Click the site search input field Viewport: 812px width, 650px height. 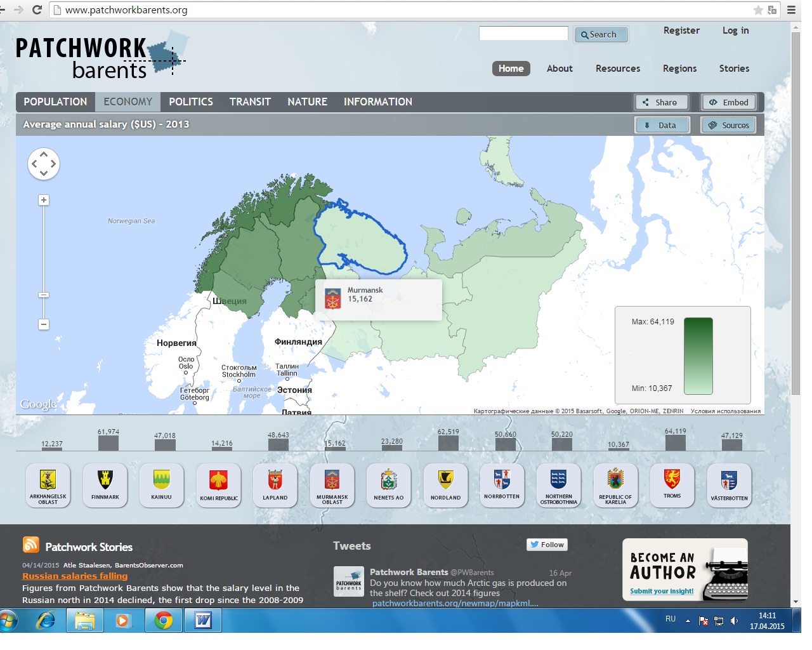coord(523,34)
